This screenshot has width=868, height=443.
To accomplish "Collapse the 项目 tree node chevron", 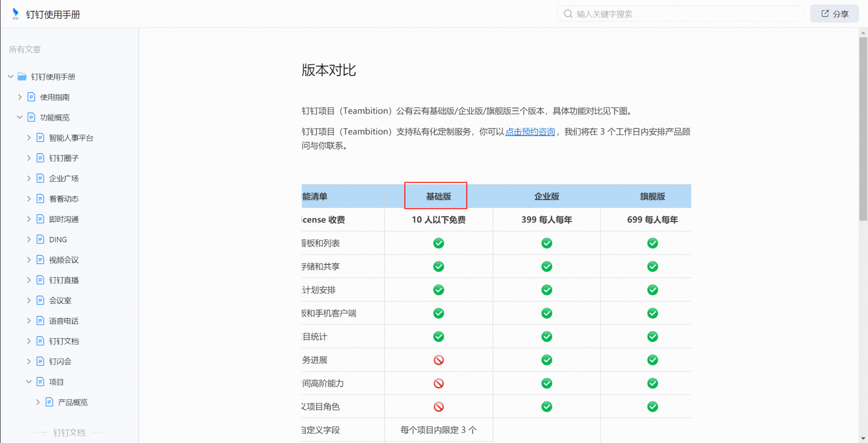I will [28, 382].
